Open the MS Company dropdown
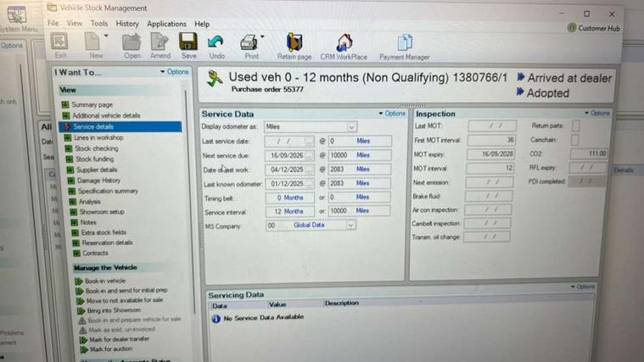This screenshot has height=362, width=644. (x=350, y=226)
